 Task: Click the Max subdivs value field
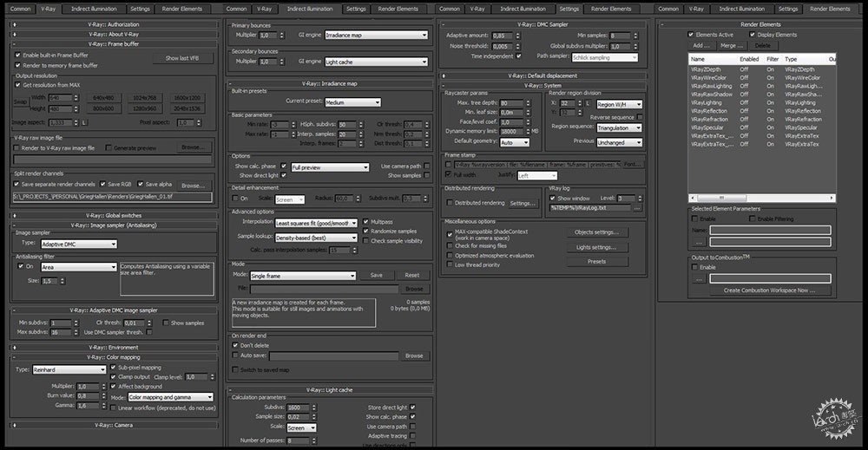pyautogui.click(x=61, y=332)
